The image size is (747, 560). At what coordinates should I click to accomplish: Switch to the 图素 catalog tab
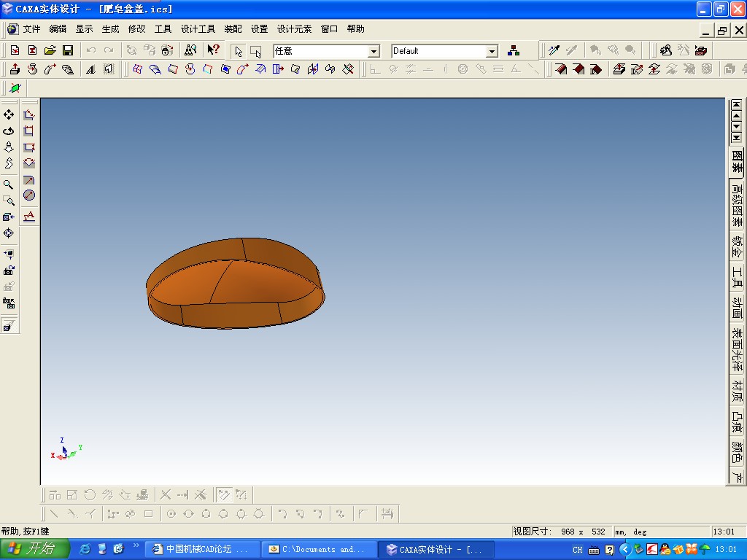[737, 162]
